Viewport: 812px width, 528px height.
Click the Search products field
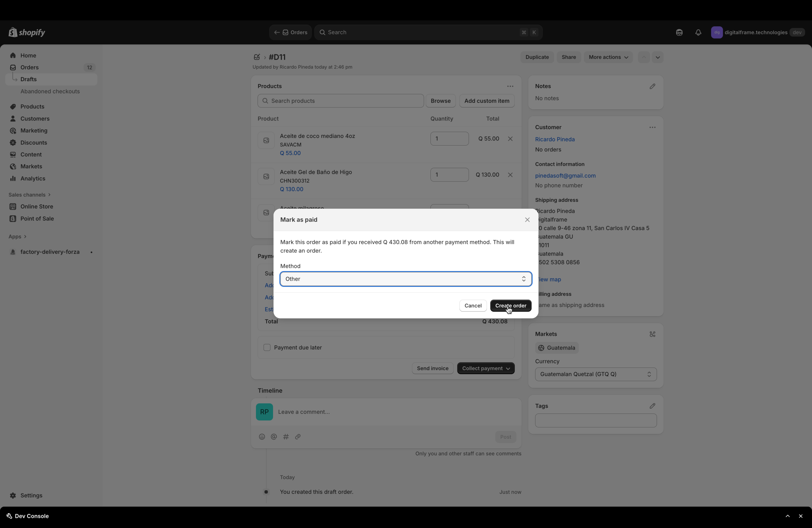tap(340, 101)
